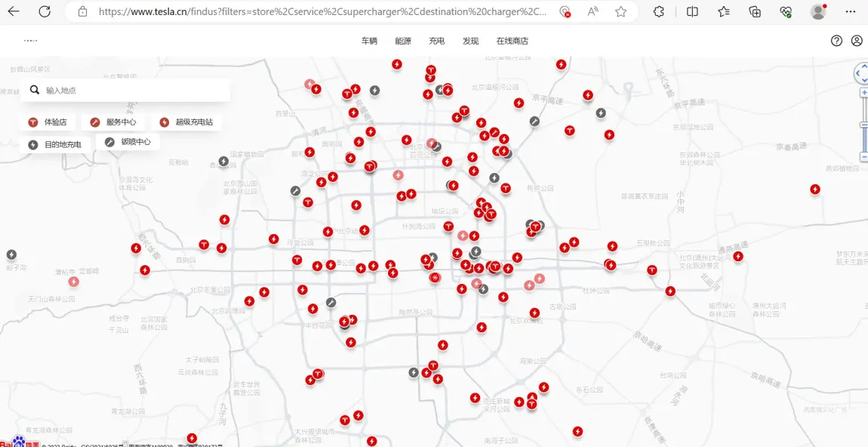The height and width of the screenshot is (447, 868).
Task: Focus the 输入地点 location search field
Action: pos(125,91)
